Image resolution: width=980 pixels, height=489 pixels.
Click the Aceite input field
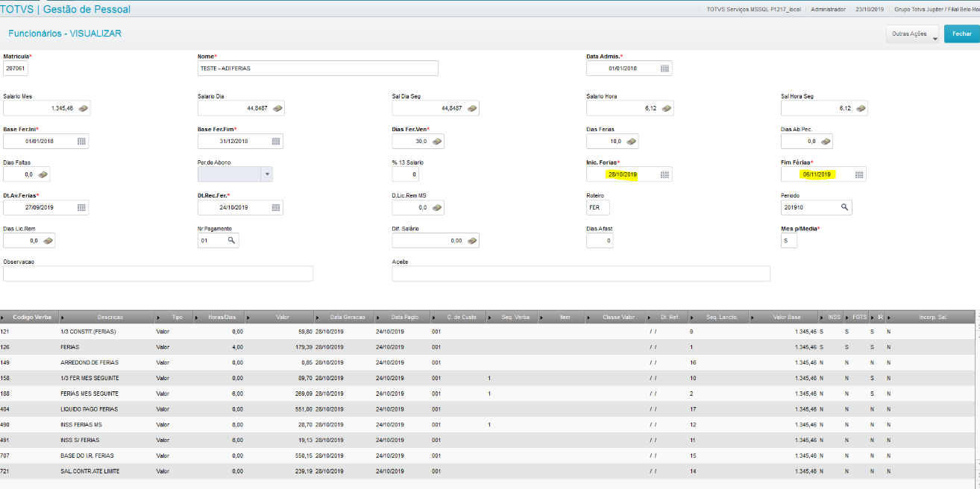coord(581,274)
